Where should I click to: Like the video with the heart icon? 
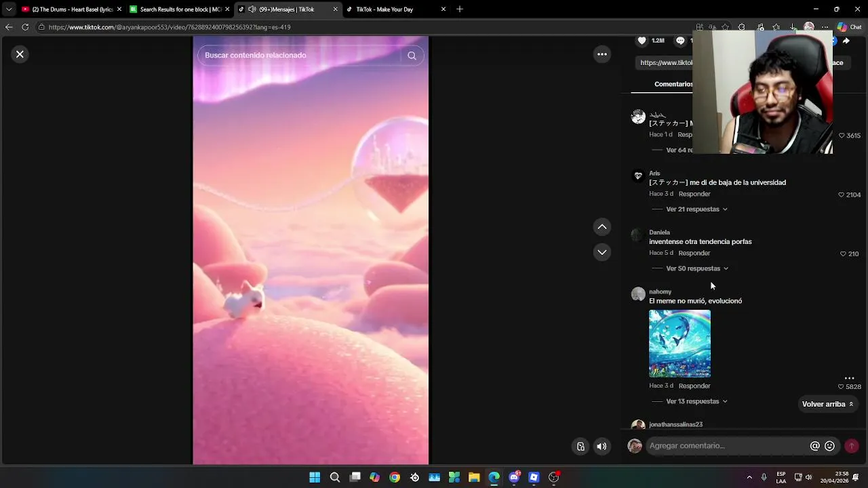tap(642, 41)
